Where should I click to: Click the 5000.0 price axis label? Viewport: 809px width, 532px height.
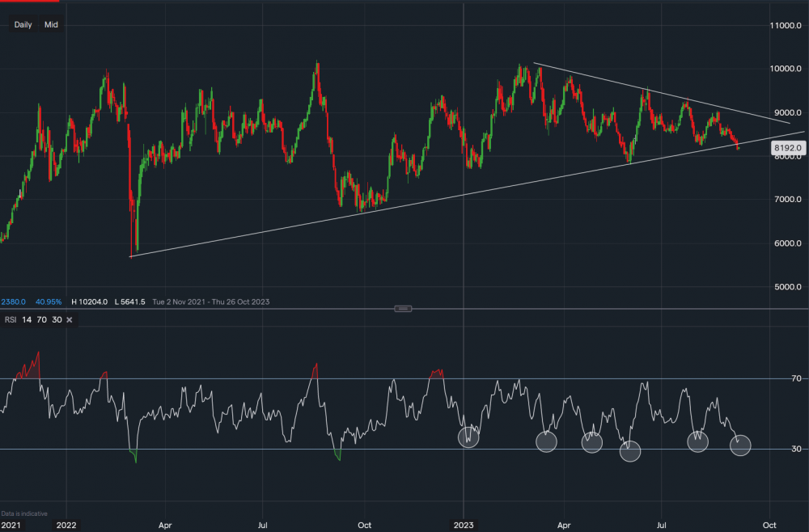coord(786,286)
